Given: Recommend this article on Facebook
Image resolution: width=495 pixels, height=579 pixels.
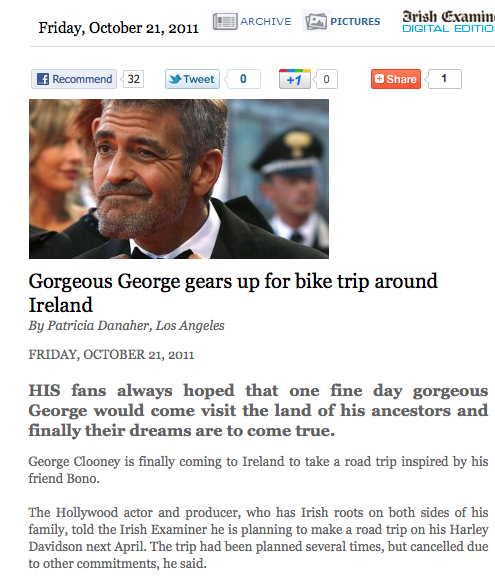Looking at the screenshot, I should click(74, 79).
